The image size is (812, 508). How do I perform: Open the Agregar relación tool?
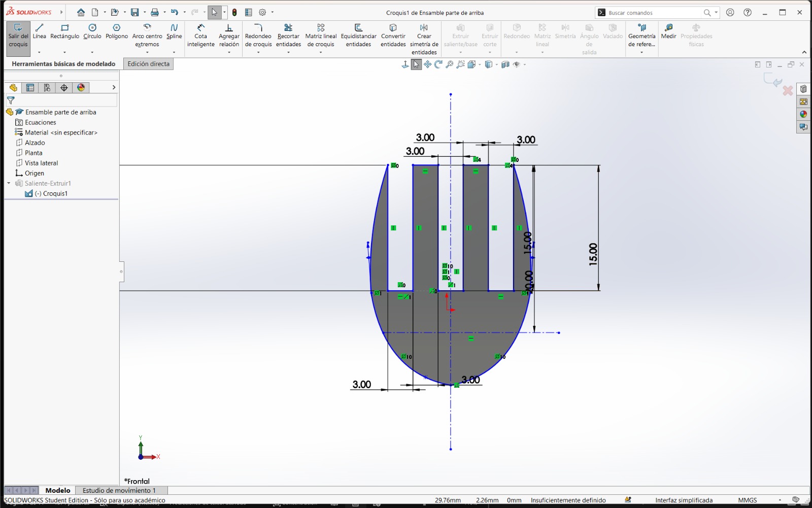pos(229,36)
